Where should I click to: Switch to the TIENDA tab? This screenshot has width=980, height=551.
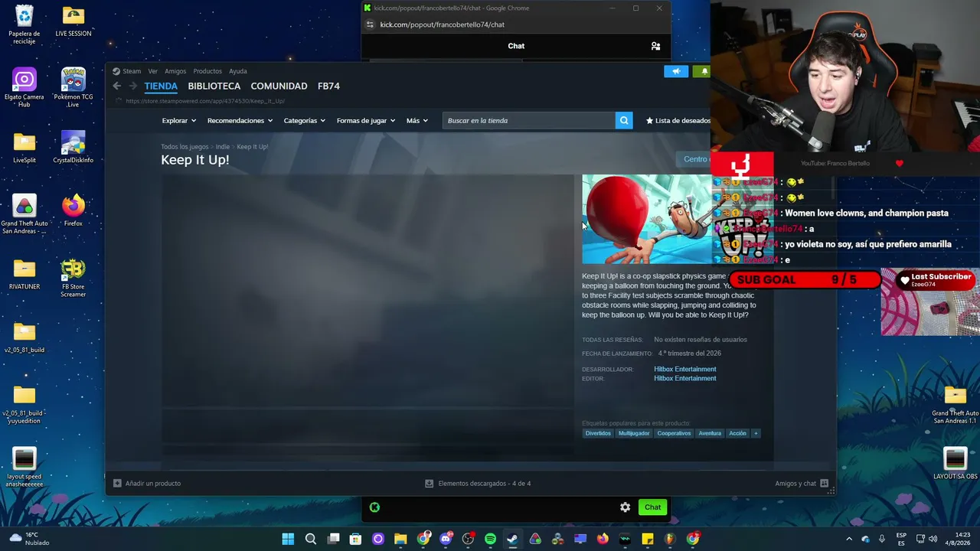click(x=161, y=86)
